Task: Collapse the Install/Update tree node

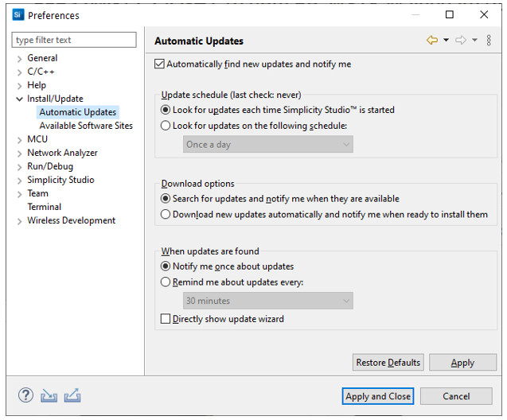Action: coord(20,99)
